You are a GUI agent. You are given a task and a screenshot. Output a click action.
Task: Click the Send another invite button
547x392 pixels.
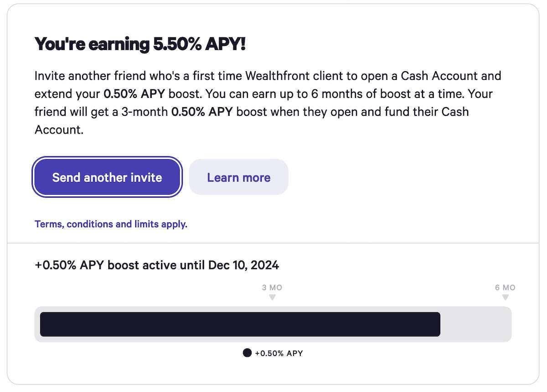coord(107,177)
